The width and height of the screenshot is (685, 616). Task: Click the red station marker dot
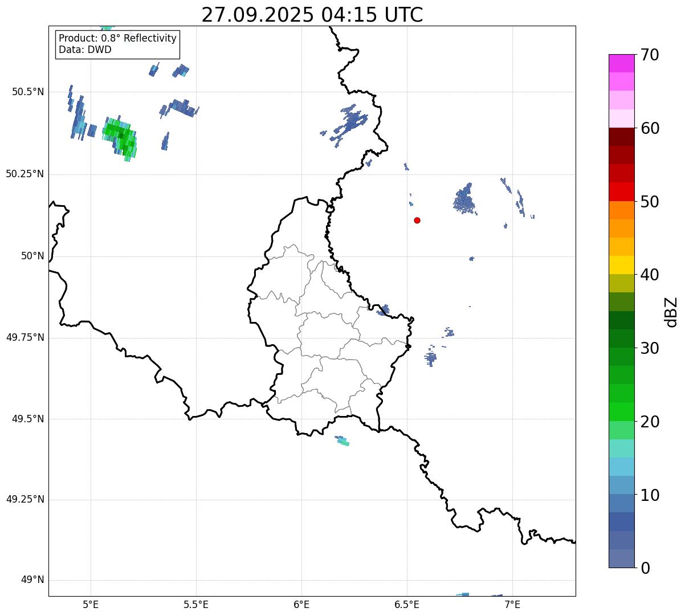click(x=417, y=220)
